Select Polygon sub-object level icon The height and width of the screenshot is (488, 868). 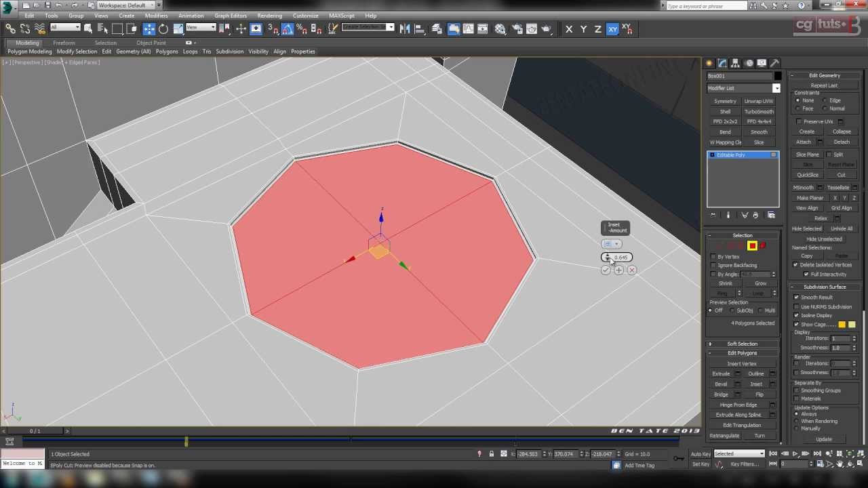tap(752, 246)
